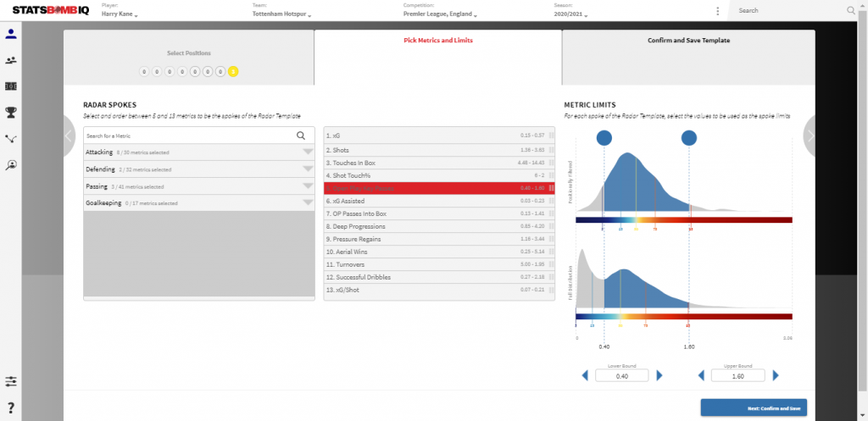Grab the upper bound slider circle handle

[688, 138]
